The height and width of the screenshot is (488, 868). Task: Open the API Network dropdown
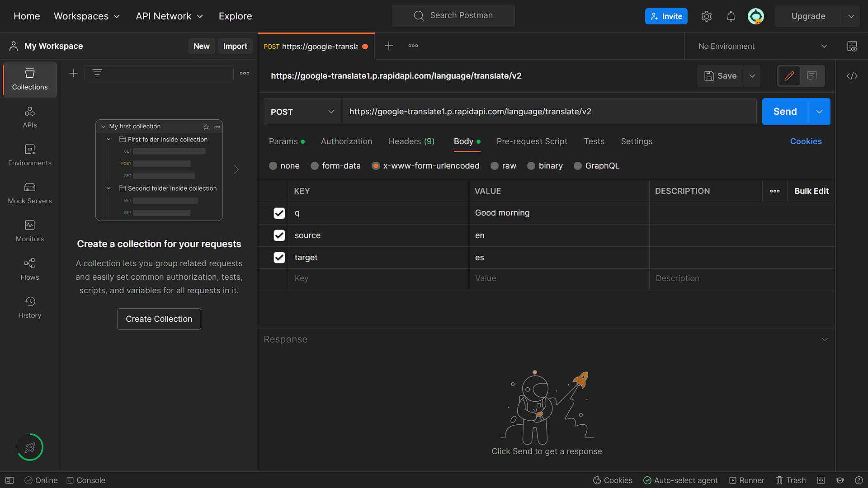(x=170, y=16)
